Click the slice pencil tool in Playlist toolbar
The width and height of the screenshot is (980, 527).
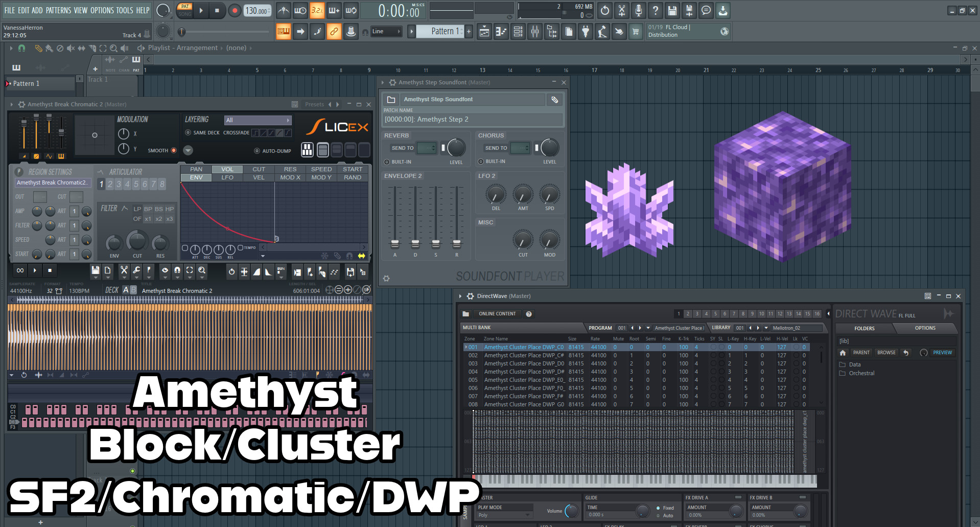pyautogui.click(x=38, y=48)
